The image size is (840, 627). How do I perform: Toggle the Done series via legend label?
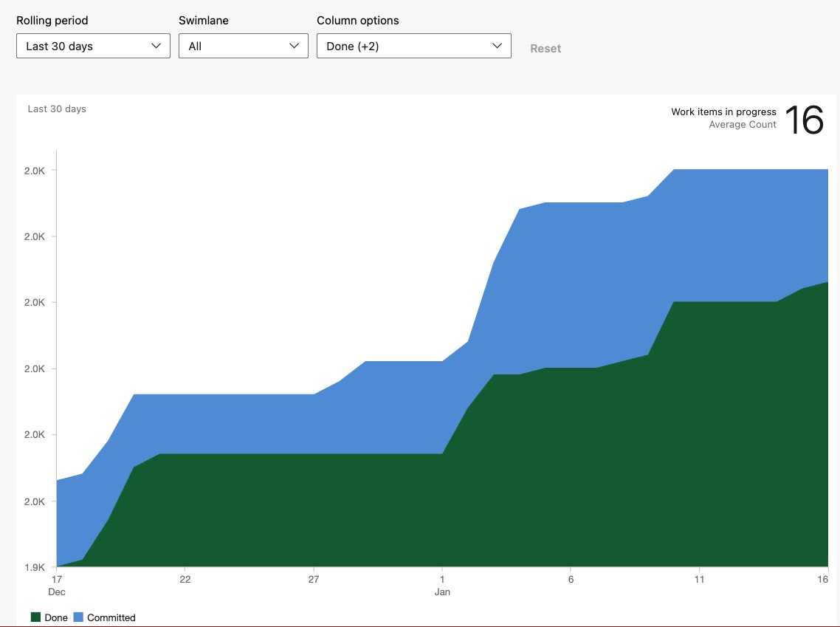click(56, 617)
